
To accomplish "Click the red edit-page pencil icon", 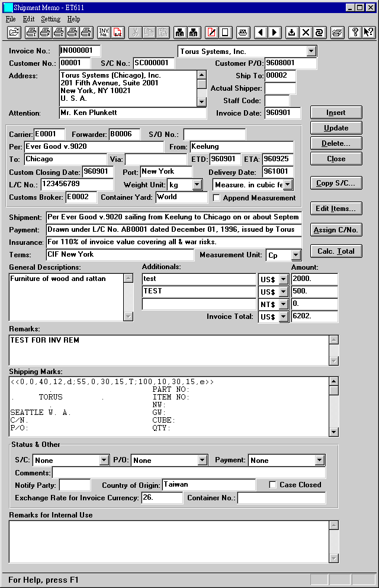I will [211, 32].
